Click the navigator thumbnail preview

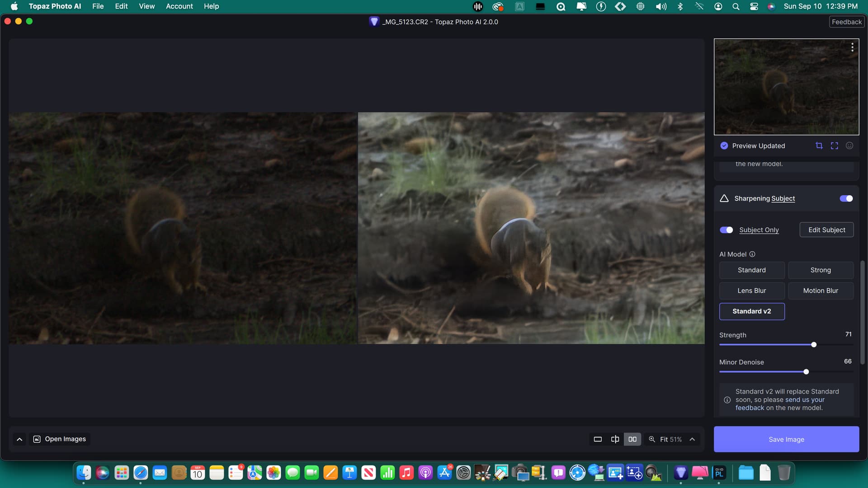[x=786, y=87]
